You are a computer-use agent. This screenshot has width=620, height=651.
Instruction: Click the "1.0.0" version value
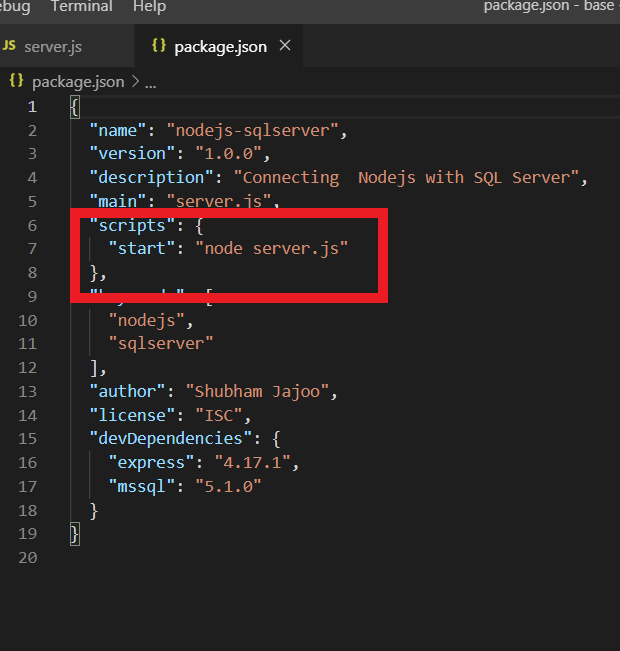pos(229,154)
